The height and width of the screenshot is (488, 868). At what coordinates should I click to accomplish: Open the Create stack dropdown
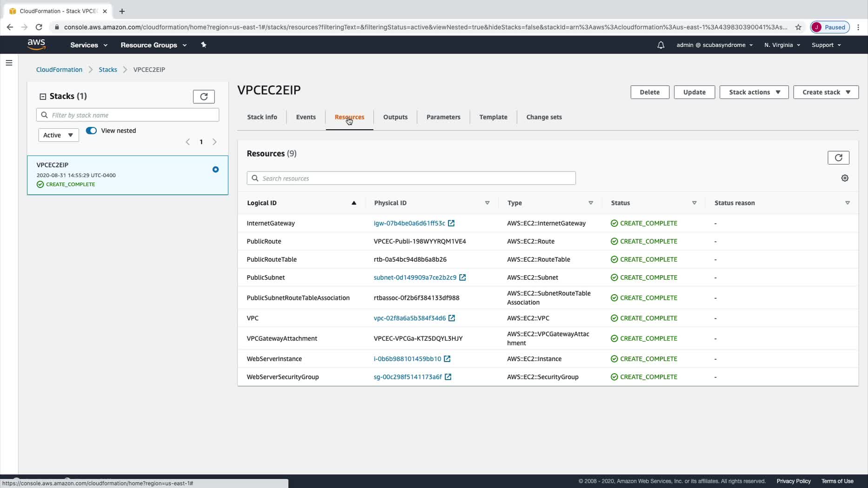pyautogui.click(x=826, y=92)
